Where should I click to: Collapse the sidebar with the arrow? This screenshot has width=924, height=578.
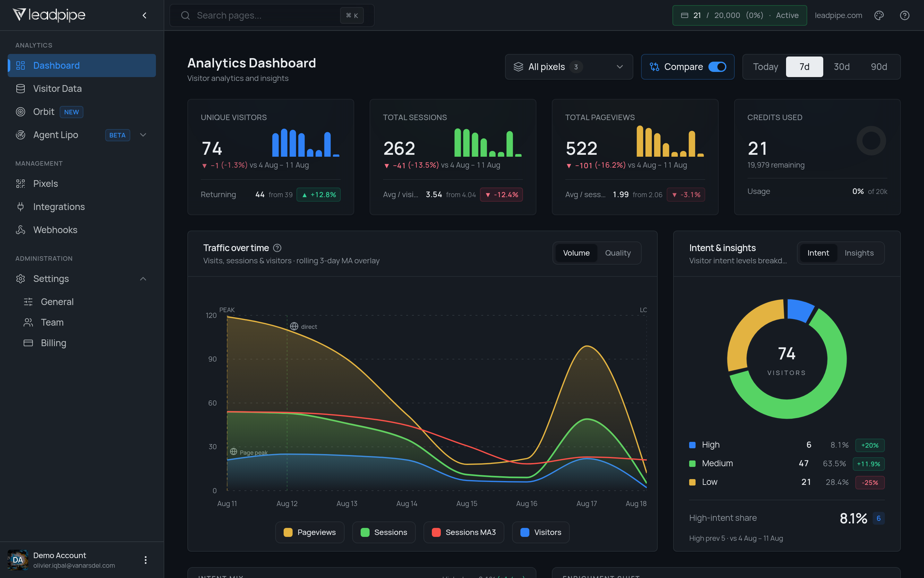tap(144, 15)
